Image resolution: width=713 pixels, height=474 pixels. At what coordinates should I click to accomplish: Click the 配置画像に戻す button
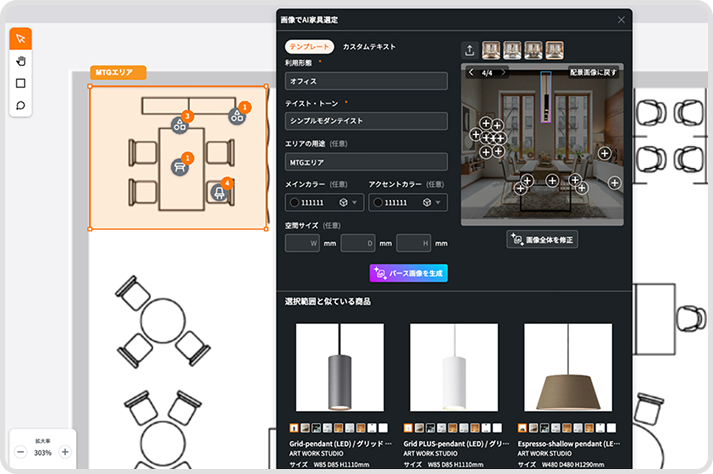[593, 73]
